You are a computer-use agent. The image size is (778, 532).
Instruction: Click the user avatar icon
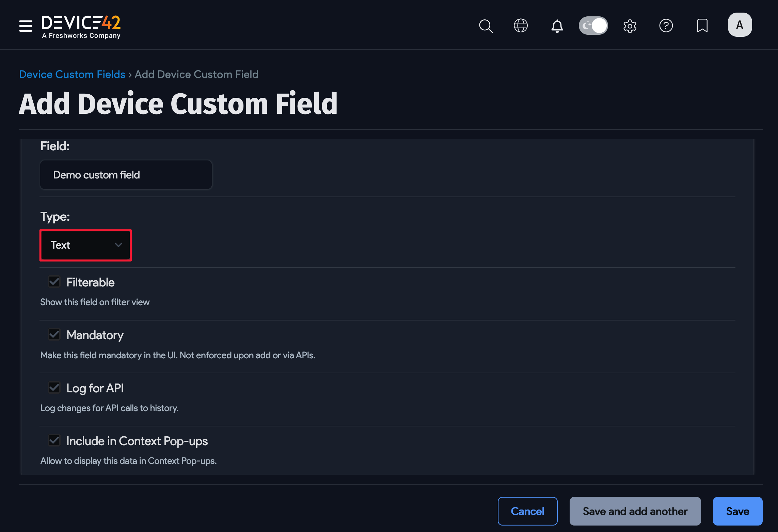coord(740,24)
